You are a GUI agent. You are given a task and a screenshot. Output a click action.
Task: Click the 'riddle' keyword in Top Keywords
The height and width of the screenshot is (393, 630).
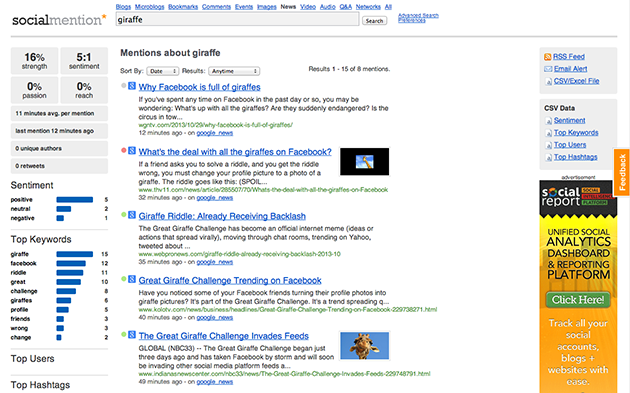point(18,273)
